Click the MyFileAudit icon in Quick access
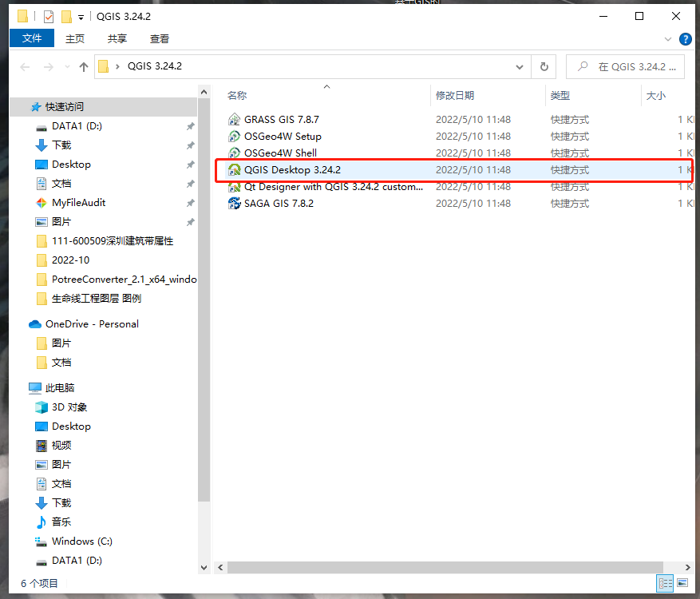 41,203
